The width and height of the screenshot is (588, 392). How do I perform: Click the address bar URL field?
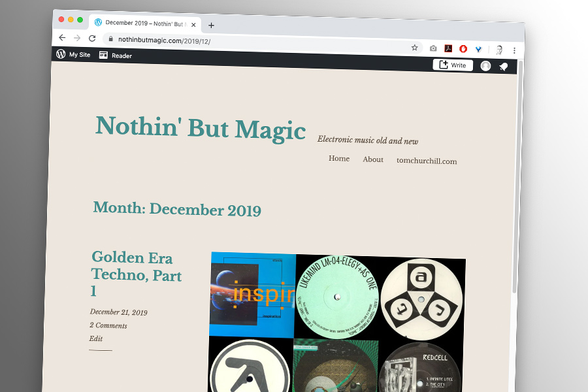click(x=259, y=42)
